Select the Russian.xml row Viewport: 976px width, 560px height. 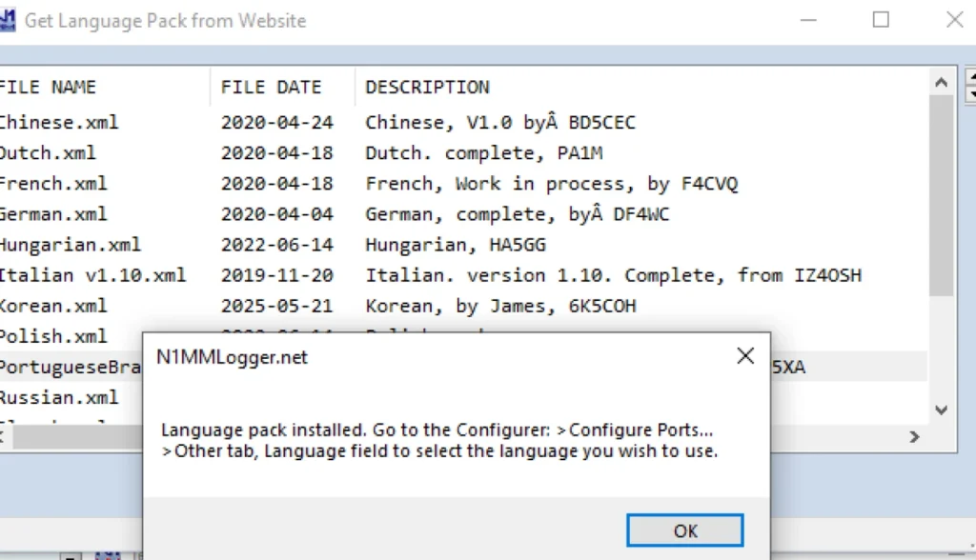coord(59,397)
